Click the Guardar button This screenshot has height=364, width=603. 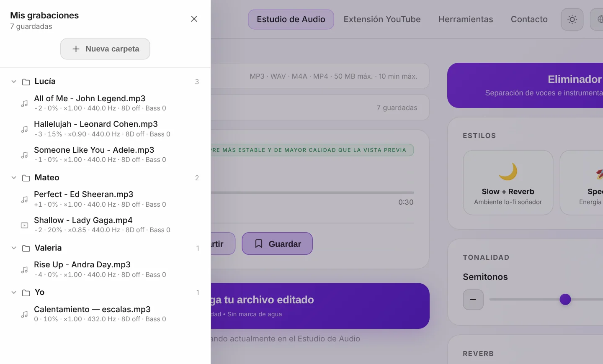[277, 244]
